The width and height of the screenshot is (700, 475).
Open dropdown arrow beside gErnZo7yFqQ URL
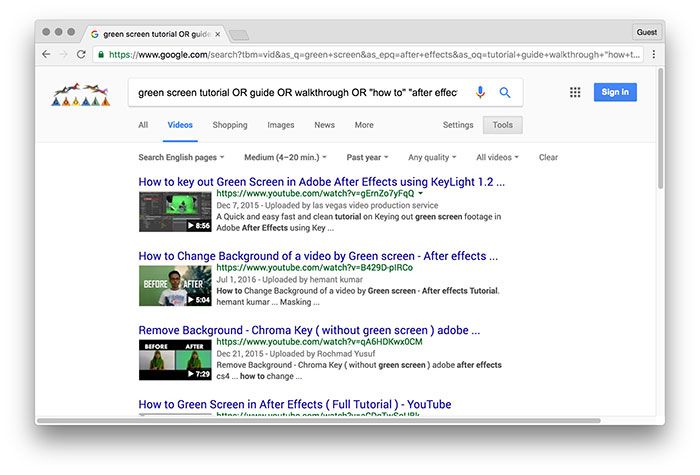click(420, 194)
